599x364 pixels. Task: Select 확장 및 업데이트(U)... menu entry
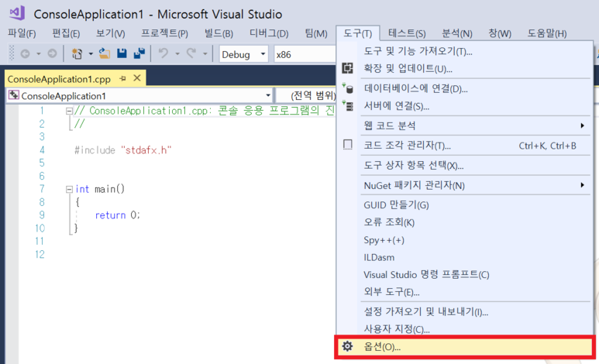[464, 68]
